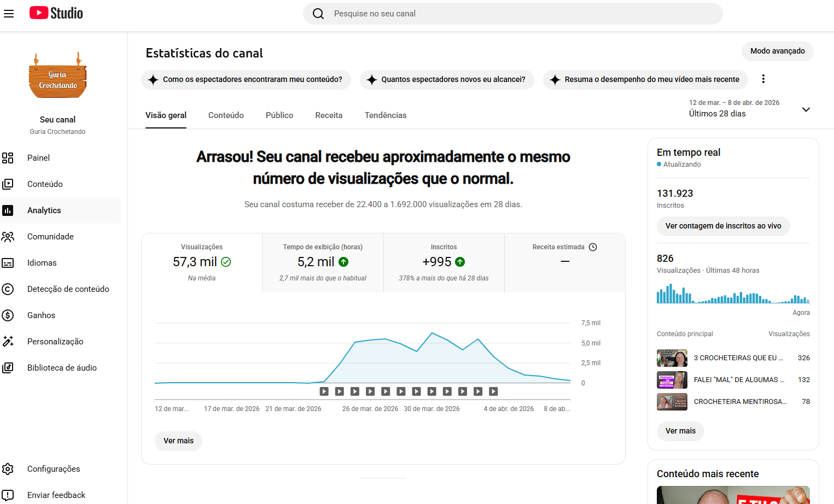Image resolution: width=834 pixels, height=504 pixels.
Task: Open the Ganhos earnings section
Action: click(41, 315)
